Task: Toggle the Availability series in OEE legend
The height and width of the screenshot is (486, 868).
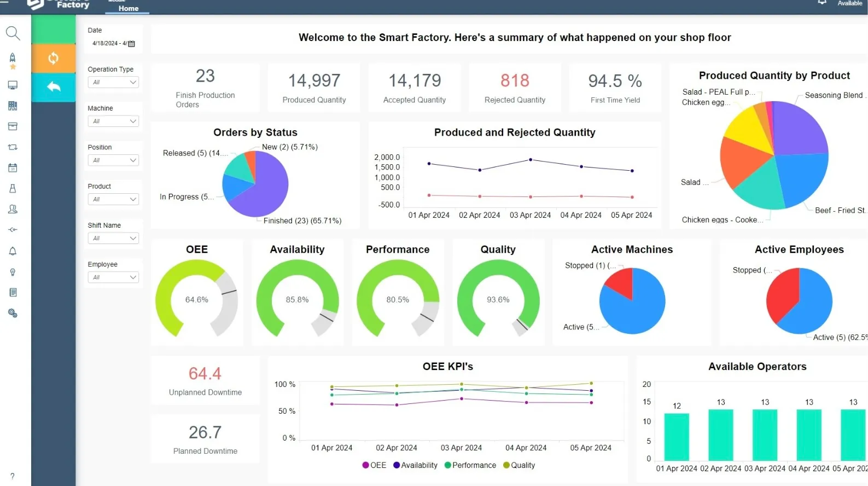Action: pyautogui.click(x=415, y=465)
